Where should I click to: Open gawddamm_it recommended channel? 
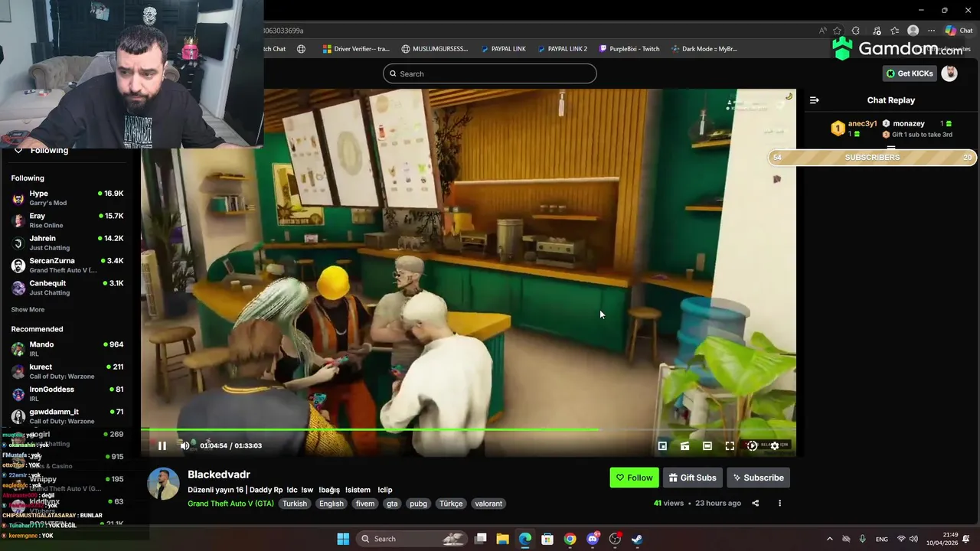(67, 416)
